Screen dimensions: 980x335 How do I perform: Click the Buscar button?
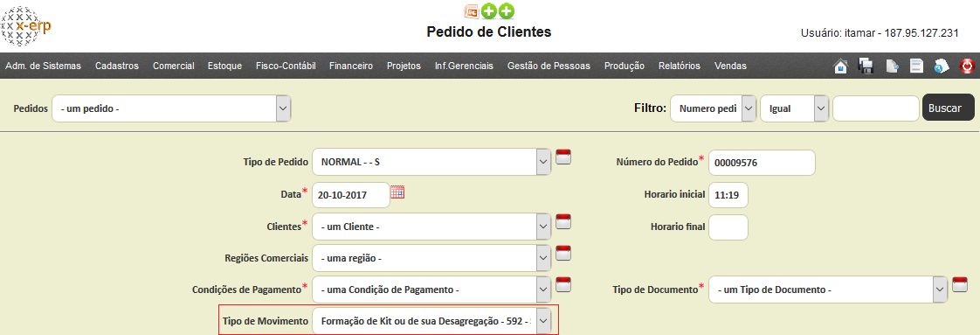click(x=949, y=108)
